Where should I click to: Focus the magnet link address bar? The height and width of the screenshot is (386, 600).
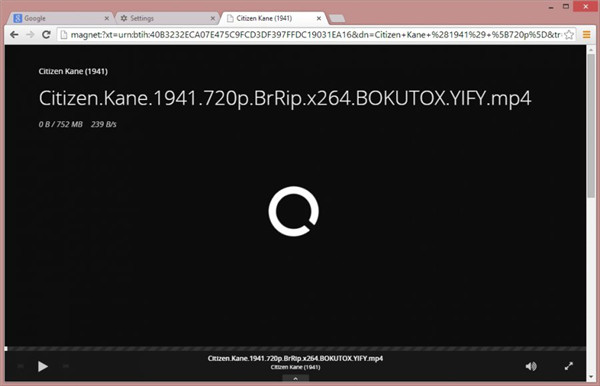point(316,35)
